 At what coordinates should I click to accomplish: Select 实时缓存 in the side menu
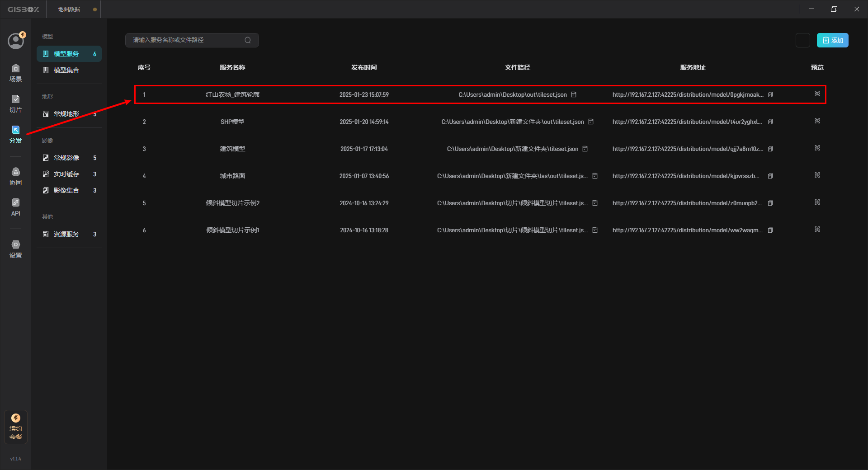[69, 174]
